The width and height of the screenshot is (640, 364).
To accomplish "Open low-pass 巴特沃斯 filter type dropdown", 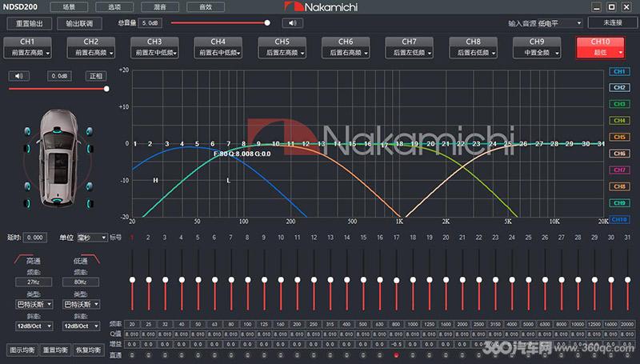I will (x=81, y=305).
